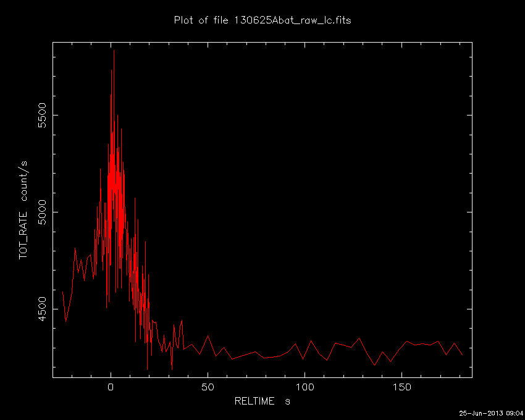
Task: Click the y-axis tick label 5500
Action: coord(42,115)
